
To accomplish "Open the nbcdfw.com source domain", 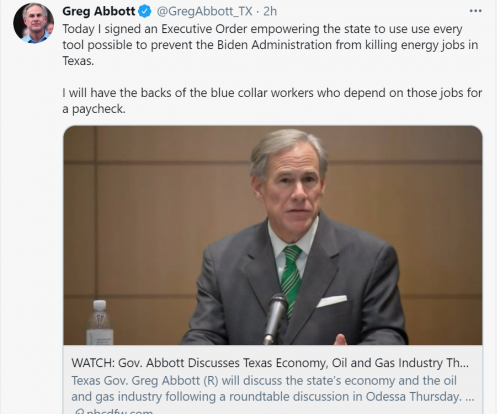I will 120,411.
